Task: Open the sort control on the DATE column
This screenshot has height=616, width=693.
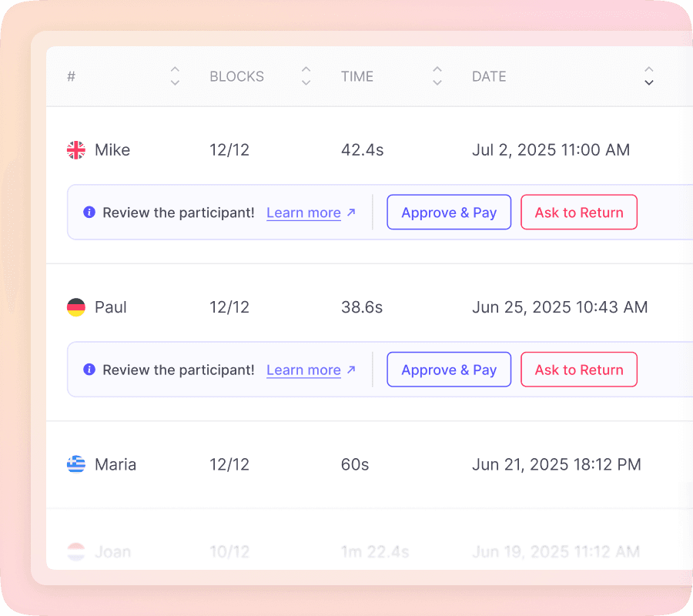Action: (649, 76)
